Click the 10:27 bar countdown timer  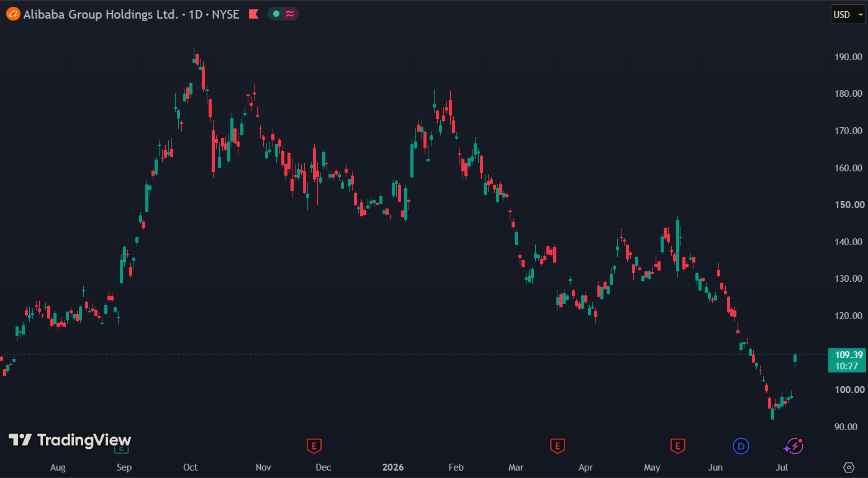pyautogui.click(x=847, y=366)
